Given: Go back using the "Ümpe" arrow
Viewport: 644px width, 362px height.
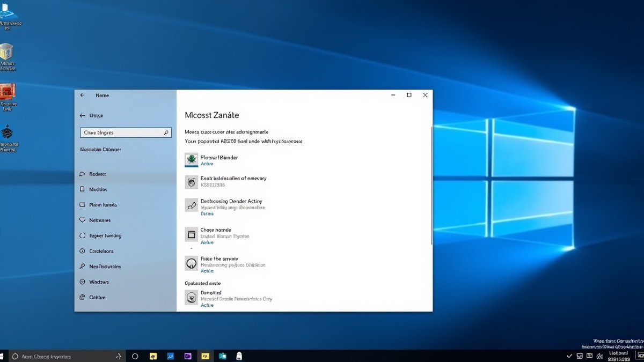Looking at the screenshot, I should [x=82, y=115].
